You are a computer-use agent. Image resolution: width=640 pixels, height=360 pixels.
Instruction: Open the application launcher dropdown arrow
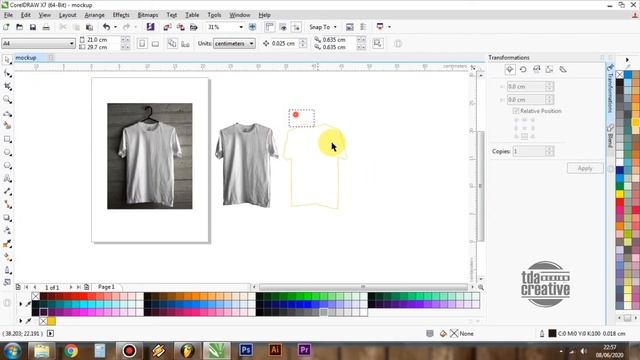[x=389, y=27]
